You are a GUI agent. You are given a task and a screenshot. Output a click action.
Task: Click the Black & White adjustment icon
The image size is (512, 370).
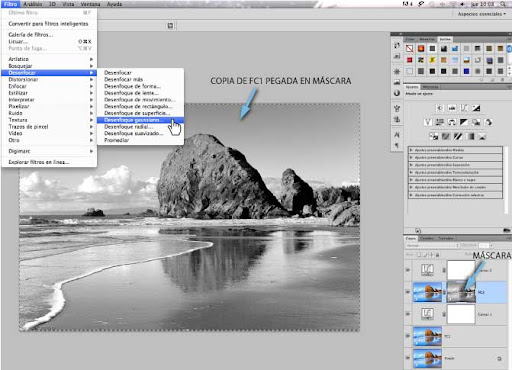coord(464,122)
